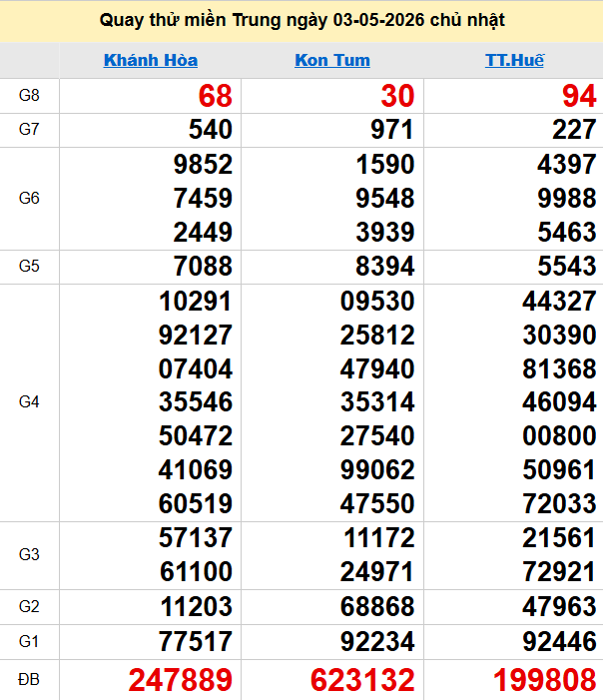The height and width of the screenshot is (700, 603).
Task: Click the number 3939
Action: click(x=385, y=232)
